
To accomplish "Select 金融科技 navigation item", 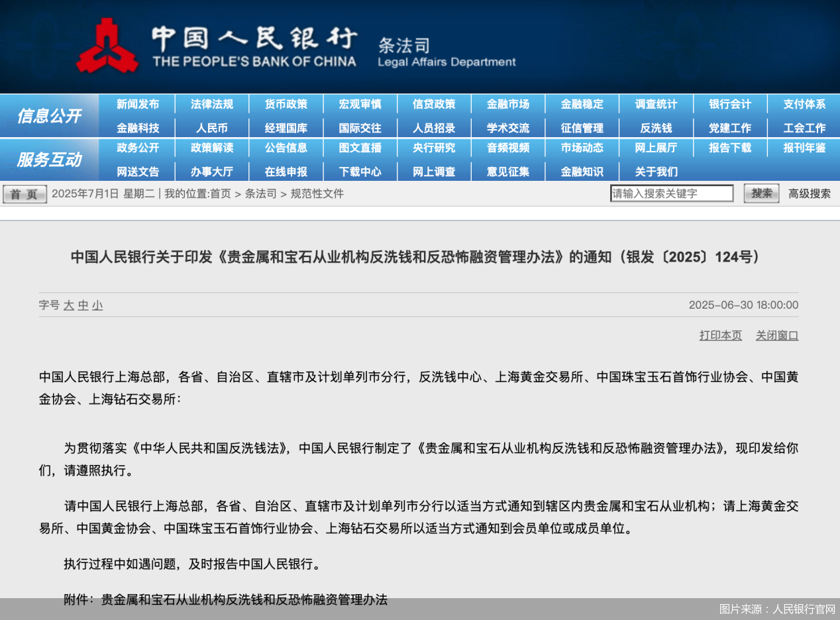I will coord(138,128).
